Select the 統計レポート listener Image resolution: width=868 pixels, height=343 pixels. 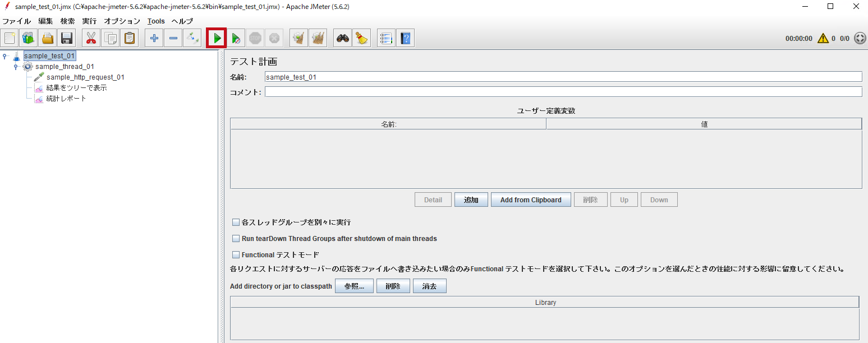[66, 99]
